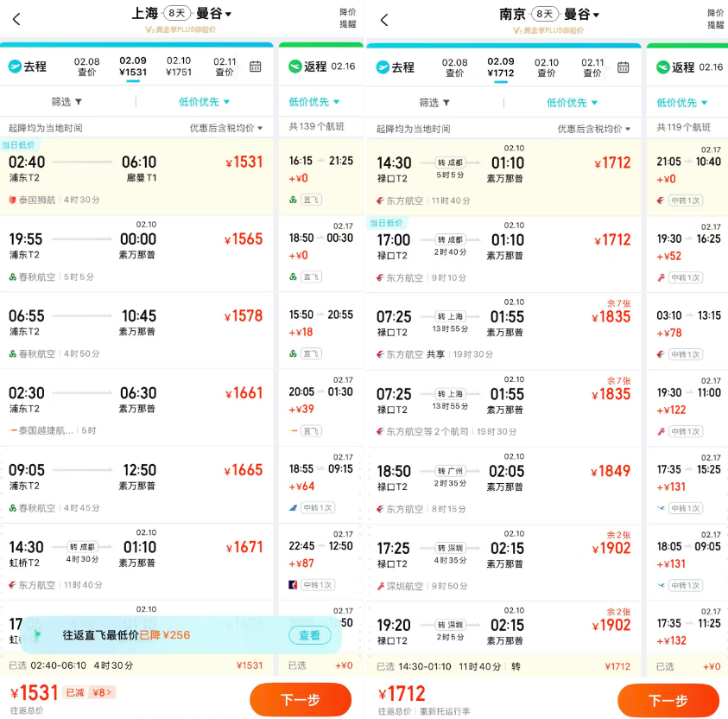This screenshot has height=719, width=728.
Task: Expand 优惠后含税均价 on Nanjing screen
Action: 594,129
